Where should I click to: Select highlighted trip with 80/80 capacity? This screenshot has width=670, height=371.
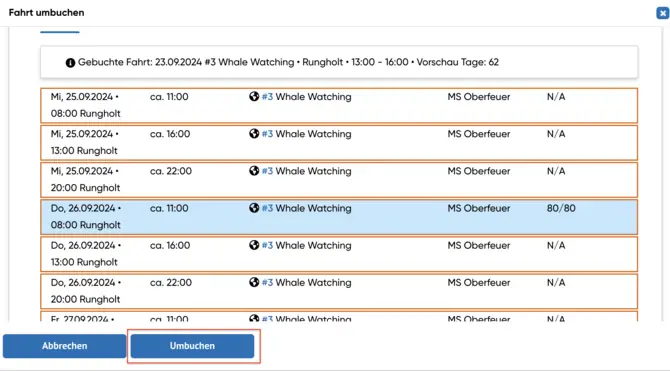click(339, 217)
